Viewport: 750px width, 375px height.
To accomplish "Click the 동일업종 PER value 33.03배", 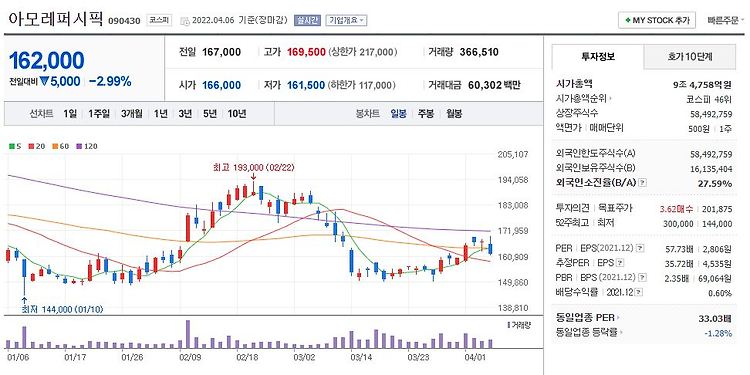I will pyautogui.click(x=716, y=318).
